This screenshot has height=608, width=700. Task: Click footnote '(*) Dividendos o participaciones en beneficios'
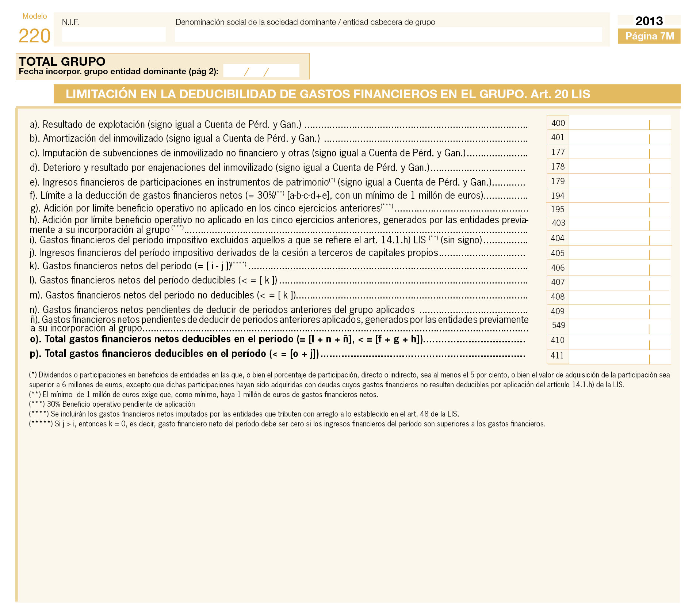click(349, 380)
